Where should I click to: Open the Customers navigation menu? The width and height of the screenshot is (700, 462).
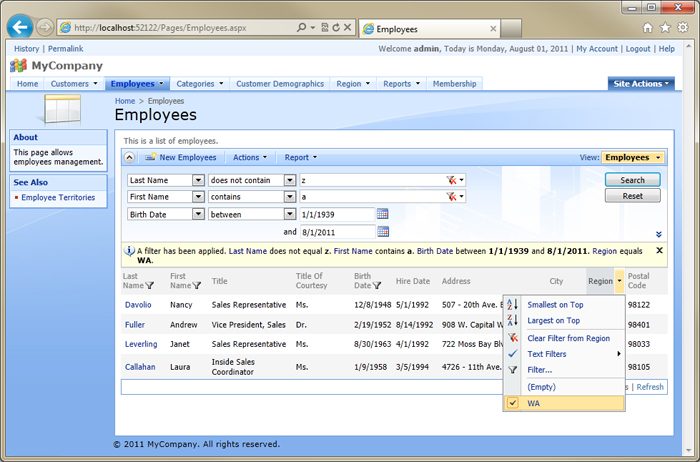point(74,83)
